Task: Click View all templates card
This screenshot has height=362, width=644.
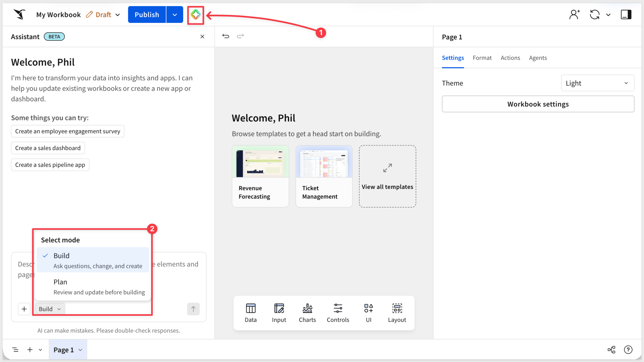Action: coord(387,176)
